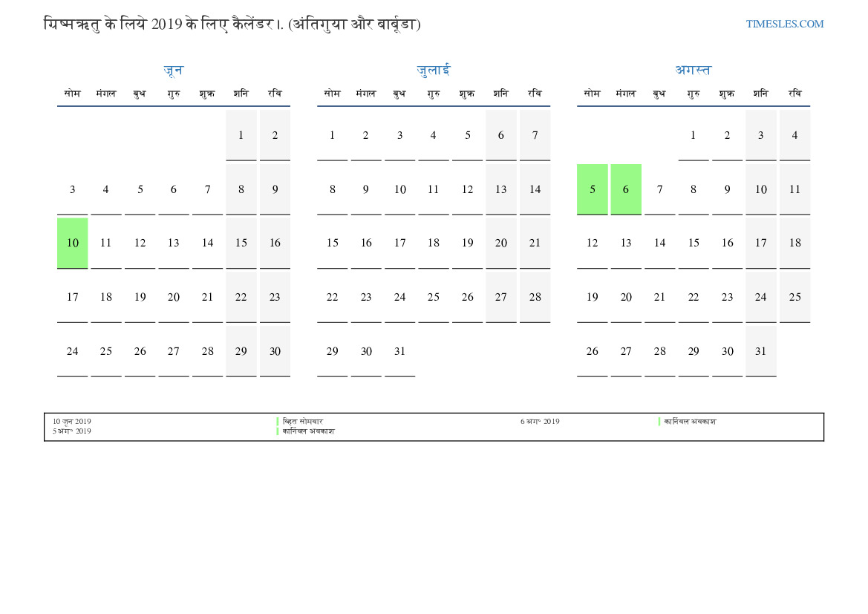Open the TIMESLES.COM link
Image resolution: width=868 pixels, height=614 pixels.
tap(784, 24)
